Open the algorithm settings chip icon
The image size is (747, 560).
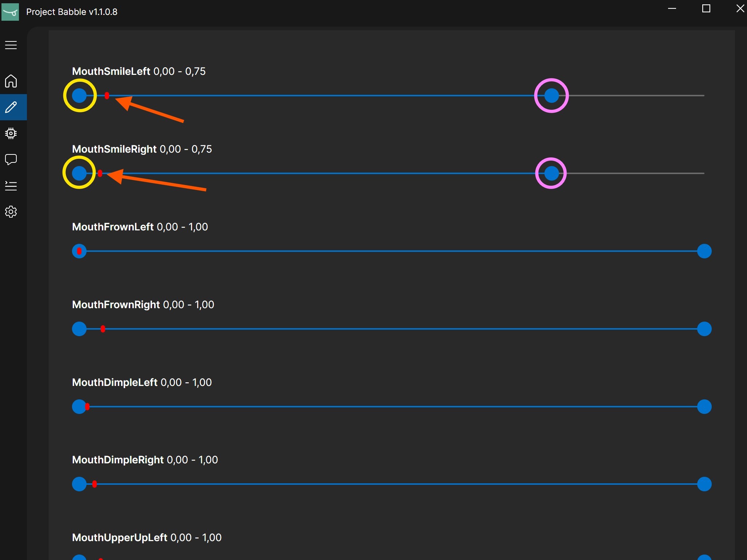pyautogui.click(x=11, y=133)
